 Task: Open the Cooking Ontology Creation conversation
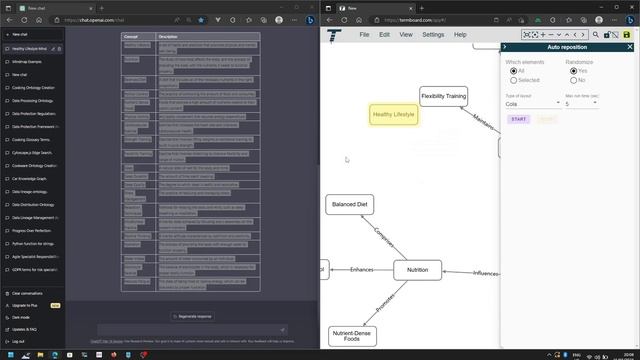coord(33,88)
